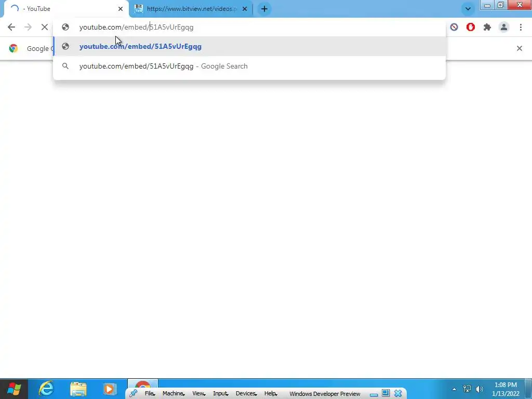Click the Chrome taskbar button

click(142, 385)
